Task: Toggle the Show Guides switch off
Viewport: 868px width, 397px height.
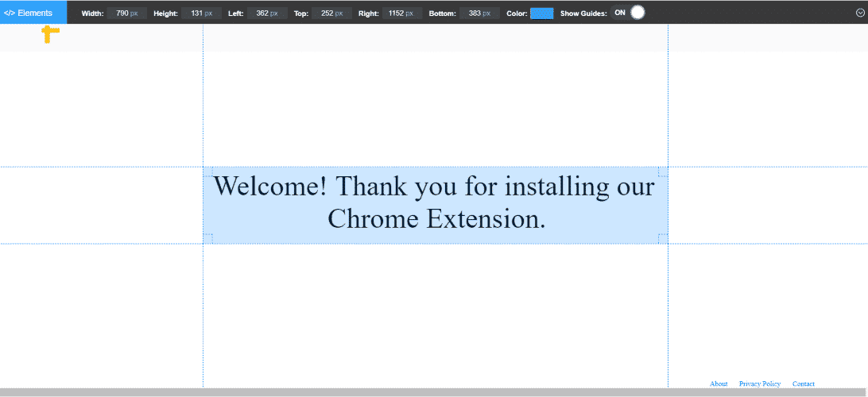Action: 628,13
